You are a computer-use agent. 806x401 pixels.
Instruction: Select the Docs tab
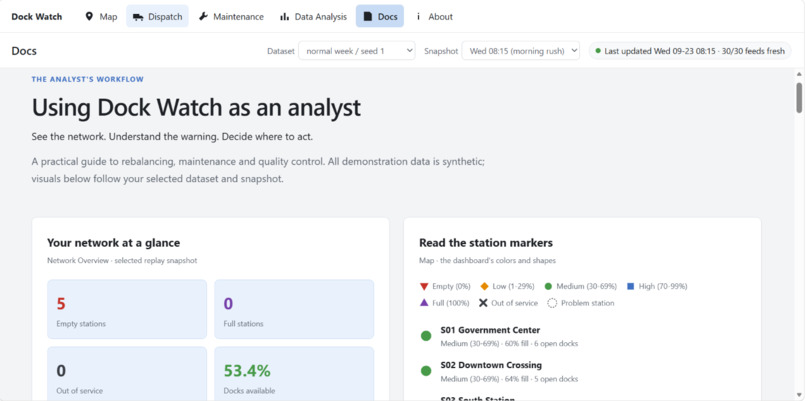380,16
